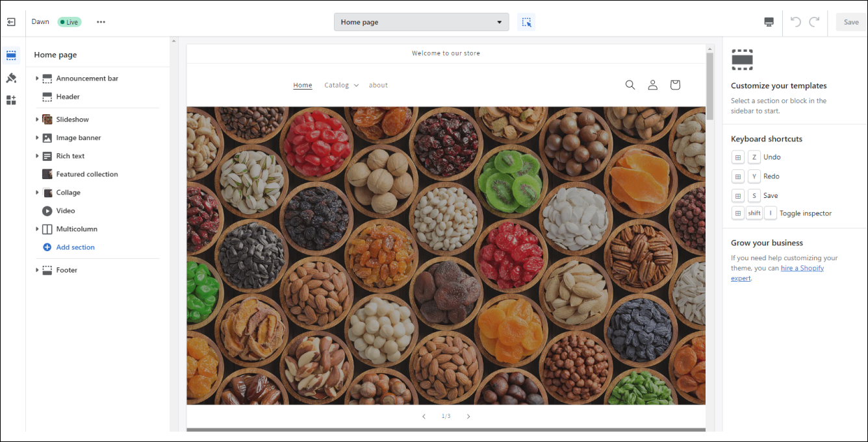868x442 pixels.
Task: Expand the Footer section arrow
Action: (37, 270)
